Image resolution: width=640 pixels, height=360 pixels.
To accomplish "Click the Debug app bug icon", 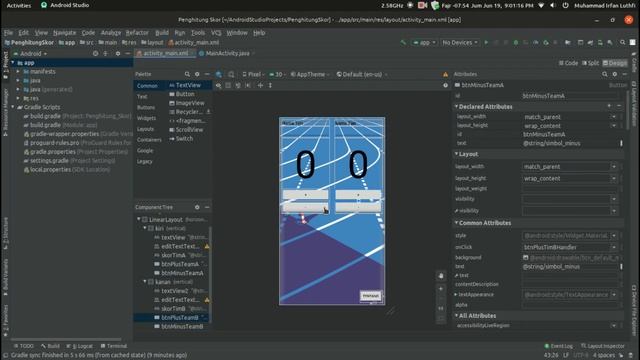I will pyautogui.click(x=516, y=42).
